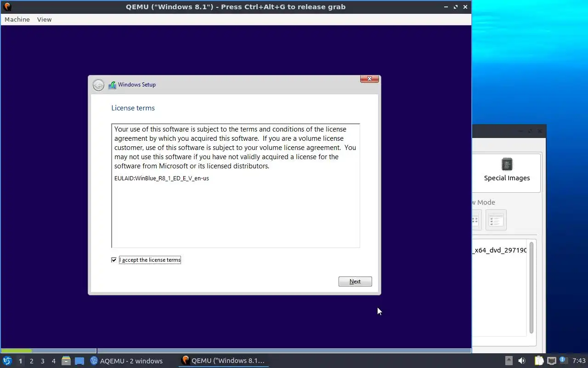Screen dimensions: 588x368
Task: Uncheck 'I accept the license terms' checkbox
Action: pos(114,260)
